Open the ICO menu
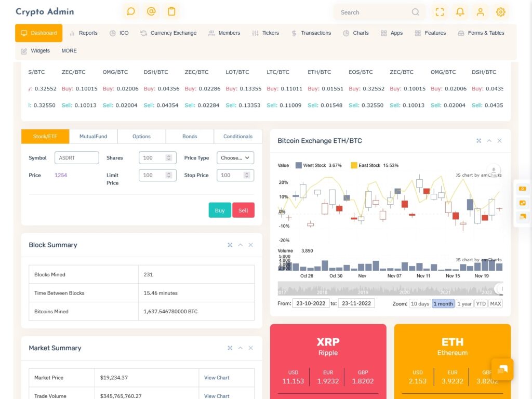 point(119,33)
